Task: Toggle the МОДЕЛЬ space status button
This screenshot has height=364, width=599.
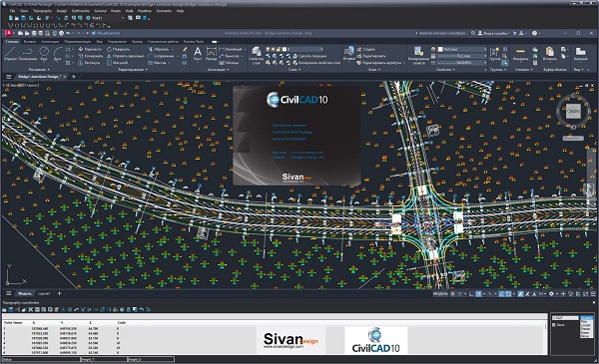Action: pyautogui.click(x=440, y=294)
